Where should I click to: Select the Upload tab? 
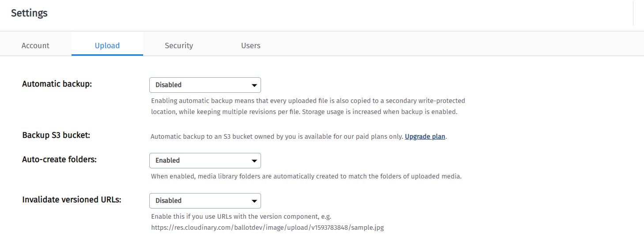point(107,46)
